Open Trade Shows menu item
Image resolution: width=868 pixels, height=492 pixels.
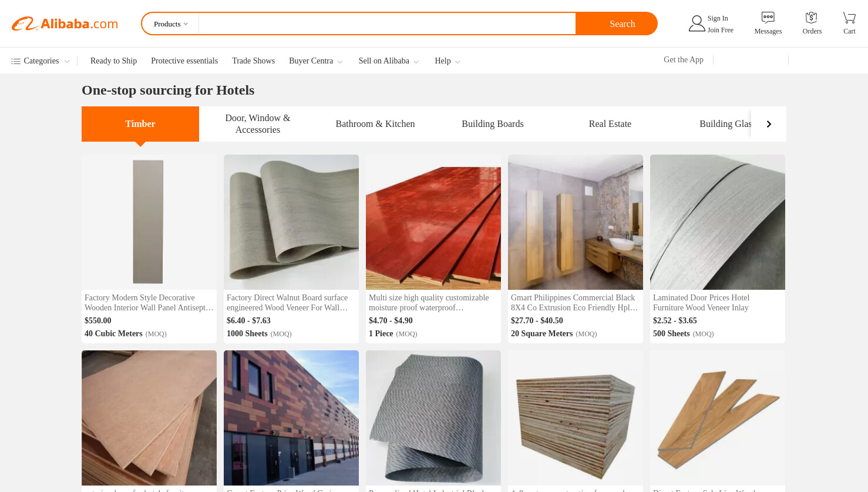coord(253,61)
